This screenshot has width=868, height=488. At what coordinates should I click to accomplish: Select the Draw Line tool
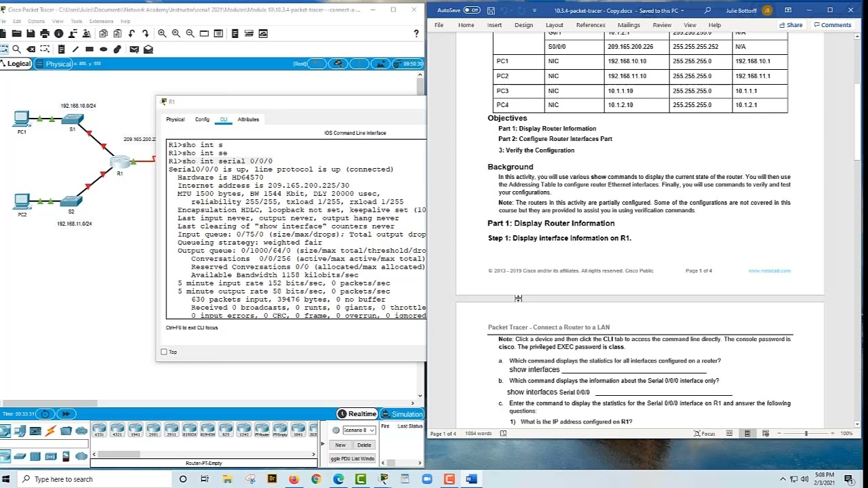pos(75,49)
